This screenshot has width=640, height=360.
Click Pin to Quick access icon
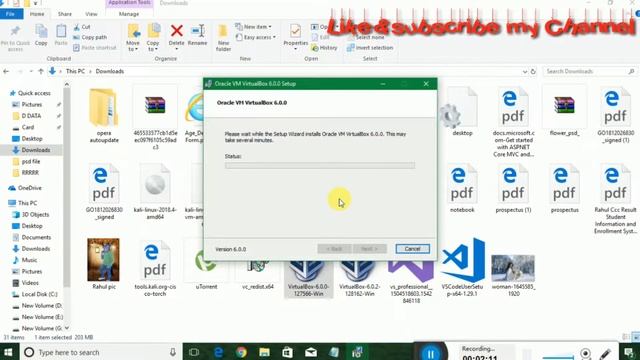[15, 38]
